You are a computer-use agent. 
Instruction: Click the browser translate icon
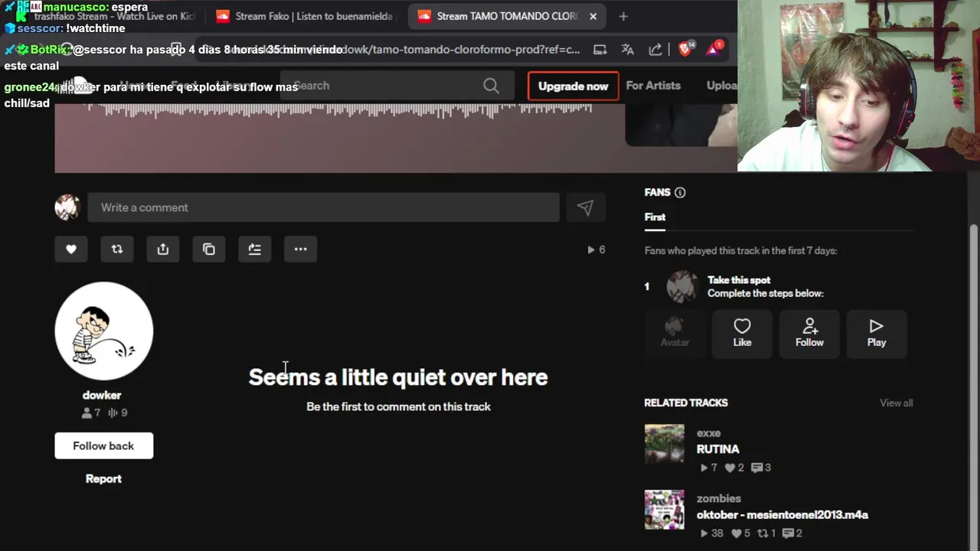[x=628, y=49]
